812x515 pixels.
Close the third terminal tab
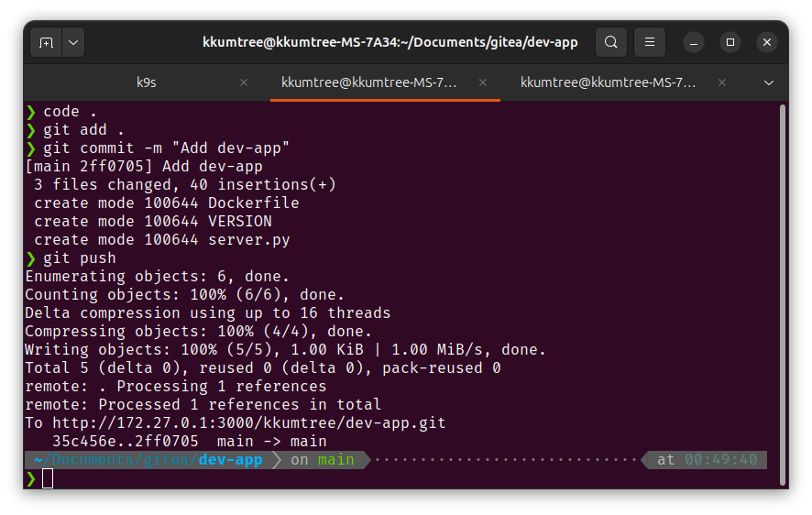coord(722,82)
